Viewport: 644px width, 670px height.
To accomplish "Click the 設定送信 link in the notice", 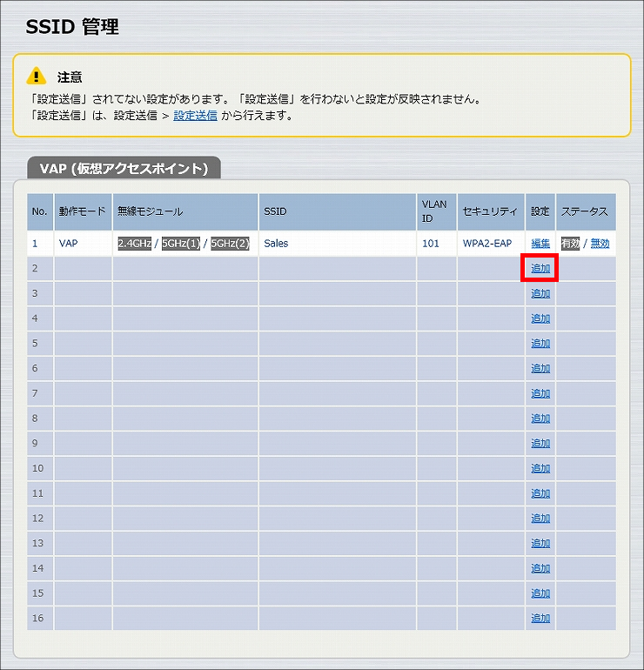I will (195, 116).
